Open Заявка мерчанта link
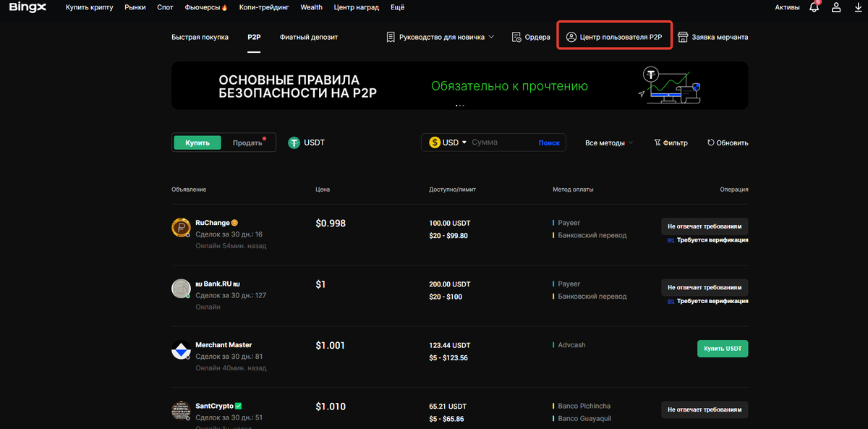The width and height of the screenshot is (868, 429). click(712, 37)
